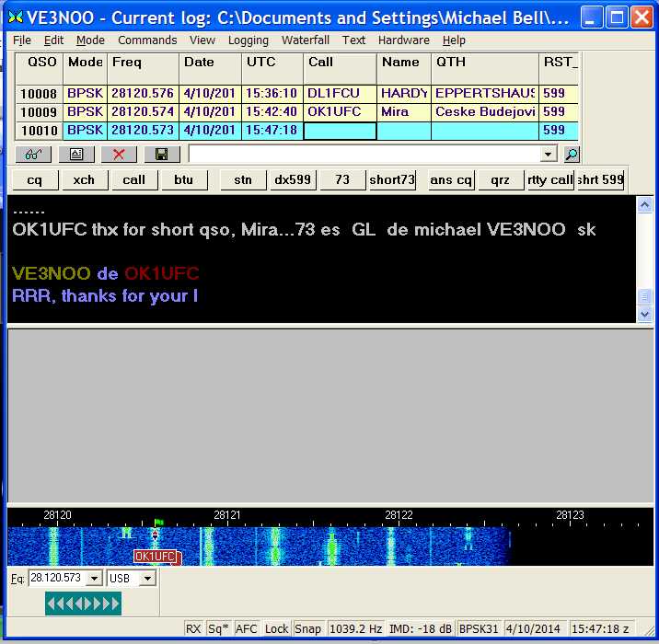Viewport: 659px width, 644px height.
Task: Toggle AFC in the status bar
Action: pyautogui.click(x=247, y=629)
